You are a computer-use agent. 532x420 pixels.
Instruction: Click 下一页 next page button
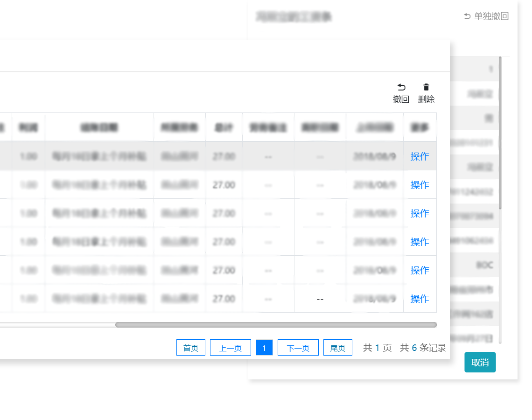[298, 348]
